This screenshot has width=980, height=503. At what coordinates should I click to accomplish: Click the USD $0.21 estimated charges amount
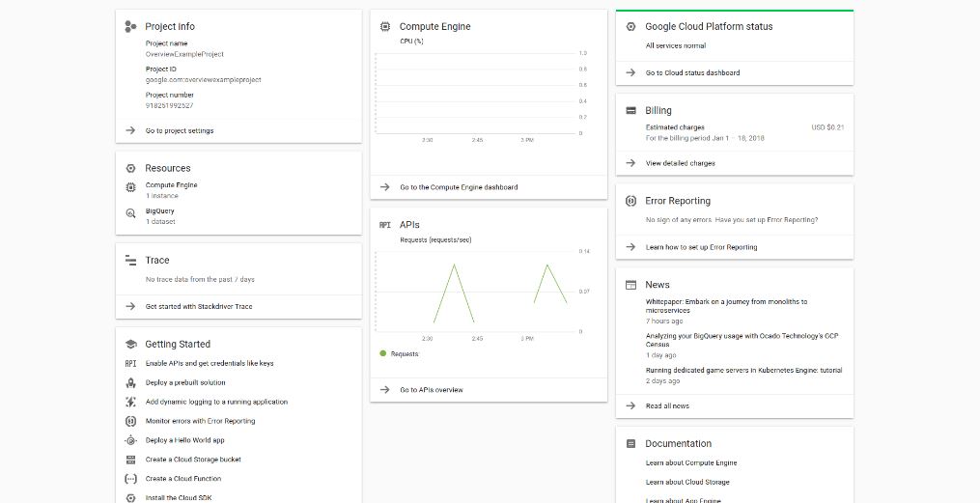coord(827,127)
